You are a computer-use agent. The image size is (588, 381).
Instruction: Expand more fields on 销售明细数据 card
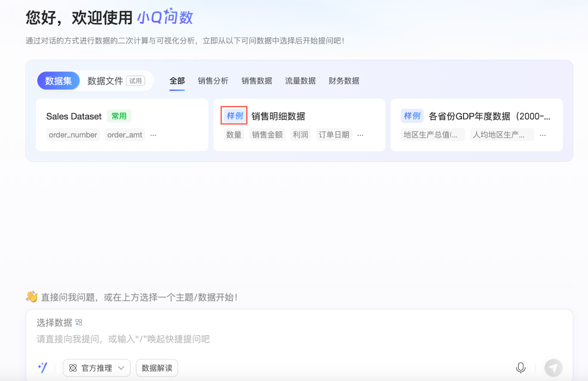tap(360, 135)
